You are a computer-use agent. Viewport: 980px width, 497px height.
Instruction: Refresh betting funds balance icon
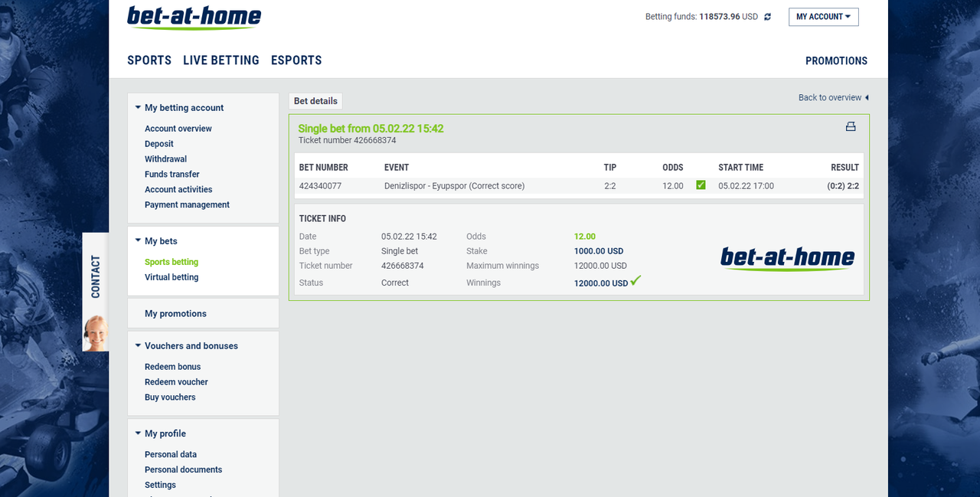[768, 17]
